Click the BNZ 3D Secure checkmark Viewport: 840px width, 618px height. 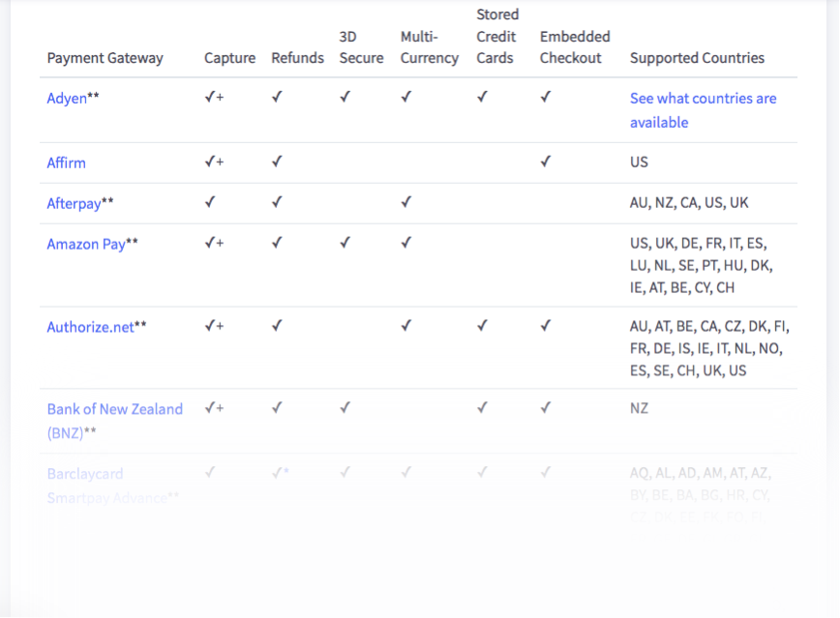coord(345,408)
